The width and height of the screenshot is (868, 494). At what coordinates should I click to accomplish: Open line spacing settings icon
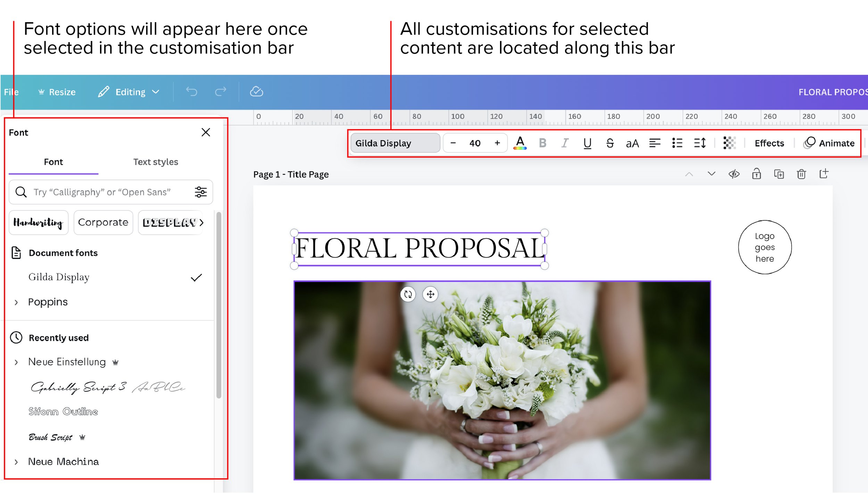(x=700, y=143)
